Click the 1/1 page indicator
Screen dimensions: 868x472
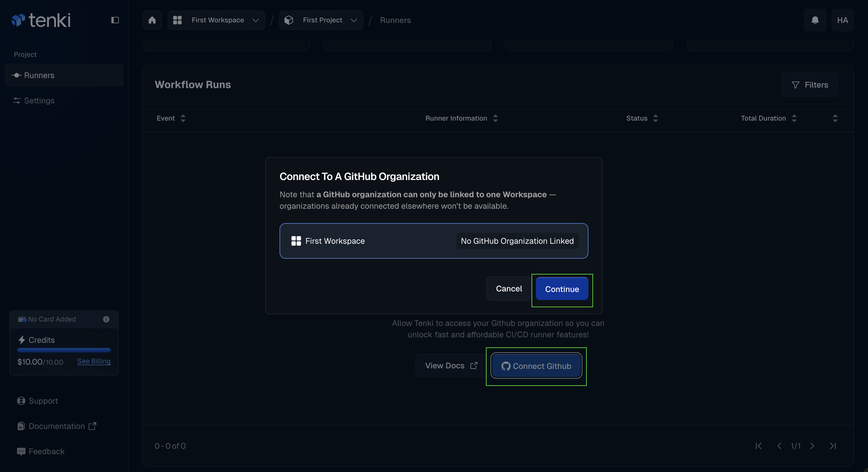(796, 446)
